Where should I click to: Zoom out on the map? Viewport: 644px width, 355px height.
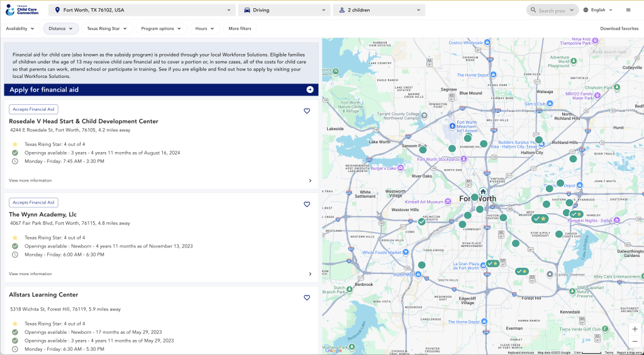635,341
